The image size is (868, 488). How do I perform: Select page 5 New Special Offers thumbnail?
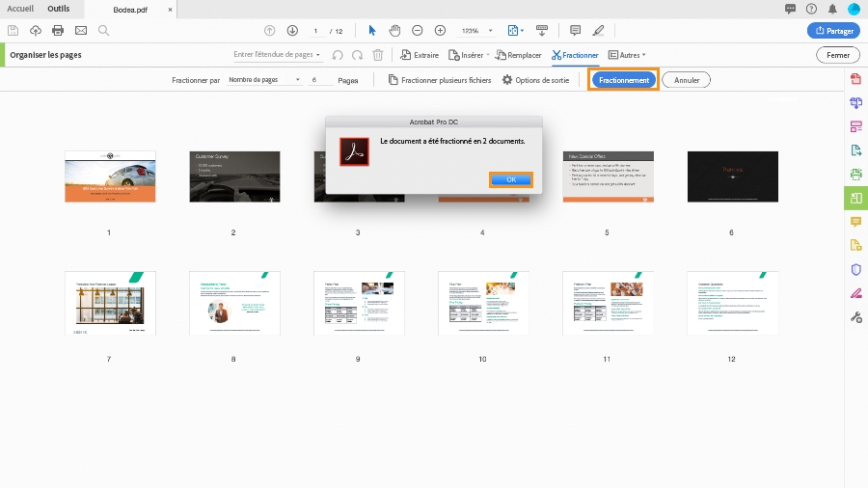(609, 176)
